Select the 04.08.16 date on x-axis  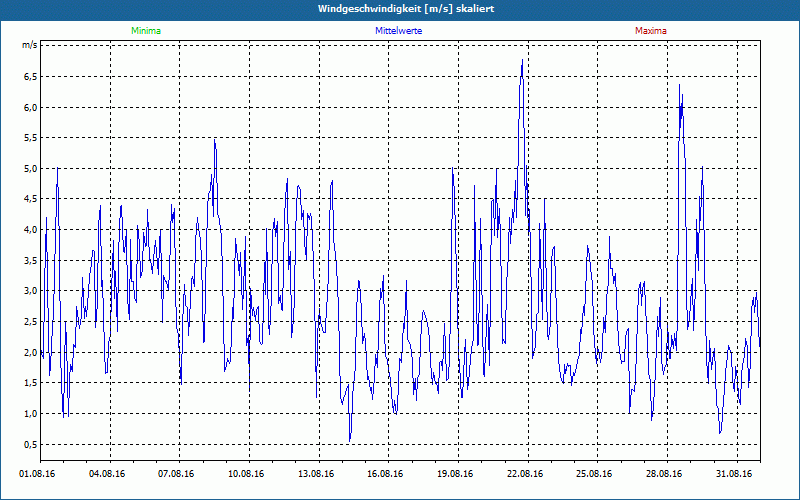coord(106,474)
